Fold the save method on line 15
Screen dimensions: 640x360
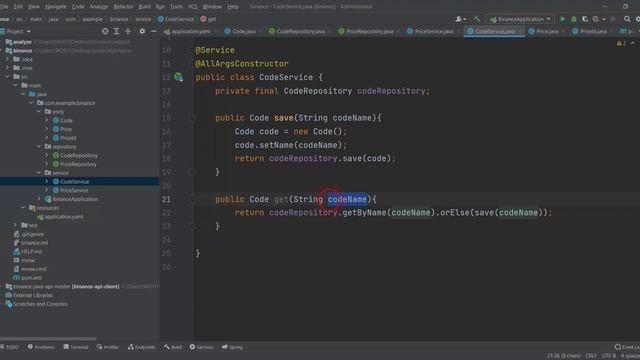(x=192, y=118)
